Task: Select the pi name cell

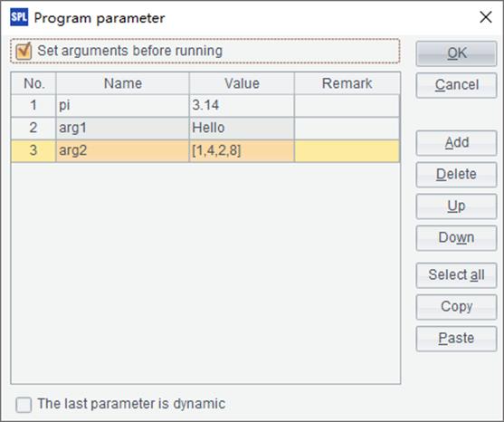Action: pos(122,105)
